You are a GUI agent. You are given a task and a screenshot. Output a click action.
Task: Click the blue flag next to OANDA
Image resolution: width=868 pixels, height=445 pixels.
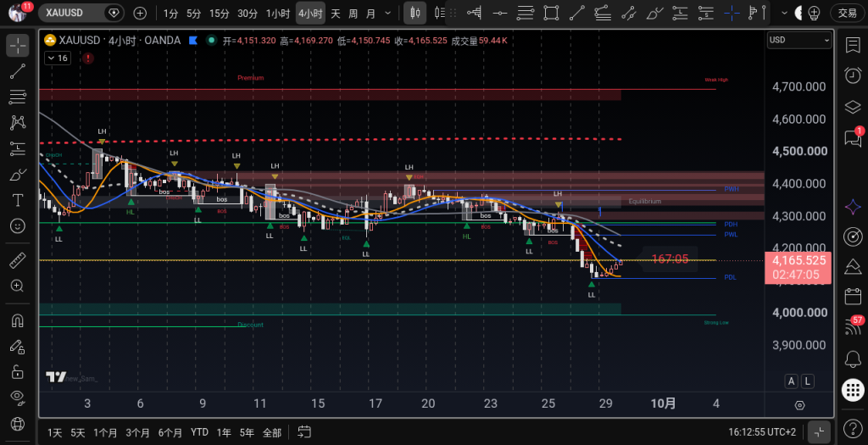(x=193, y=41)
